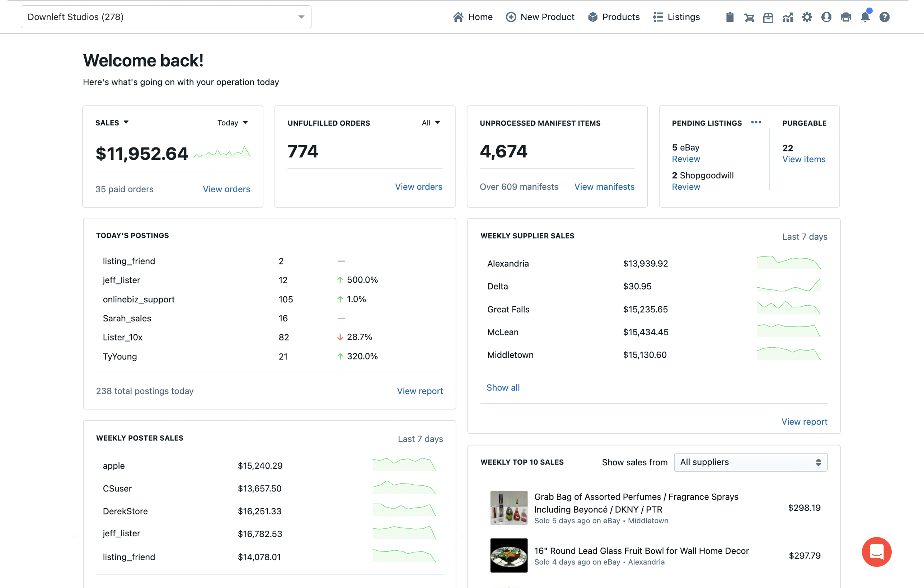
Task: Open the orange chat support bubble
Action: [876, 551]
